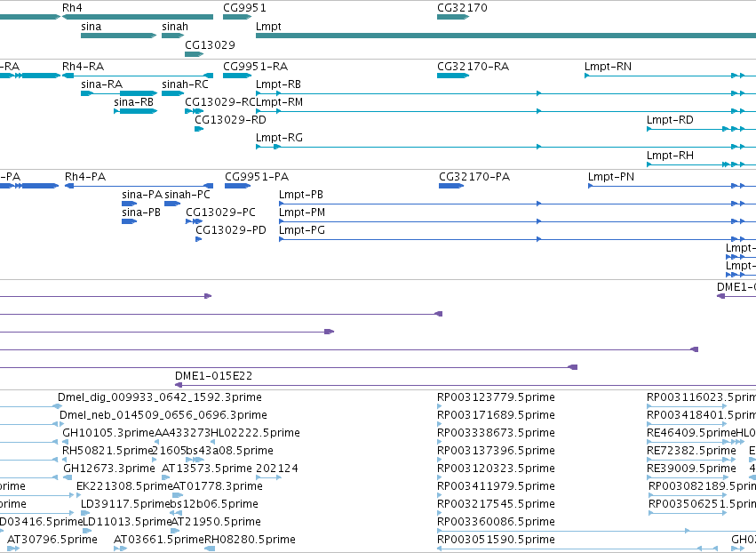The image size is (756, 553).
Task: Open EST Dmel_neb_014509_0656_0696.3prime
Action: pyautogui.click(x=163, y=415)
